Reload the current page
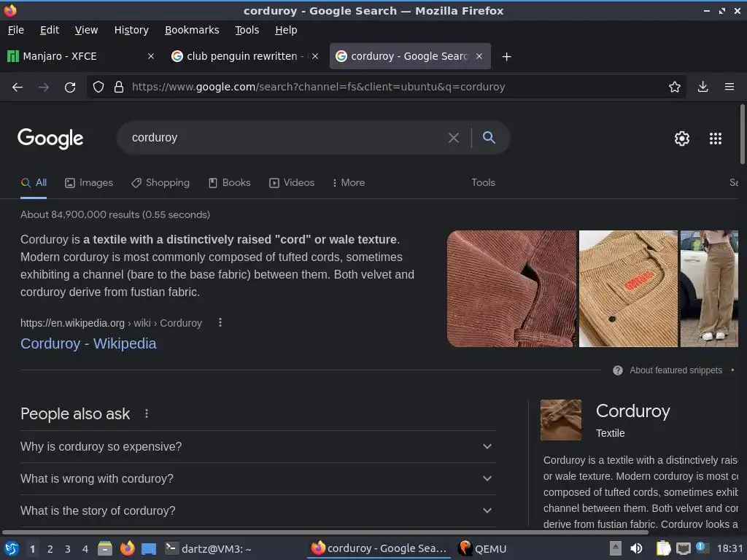 point(70,87)
